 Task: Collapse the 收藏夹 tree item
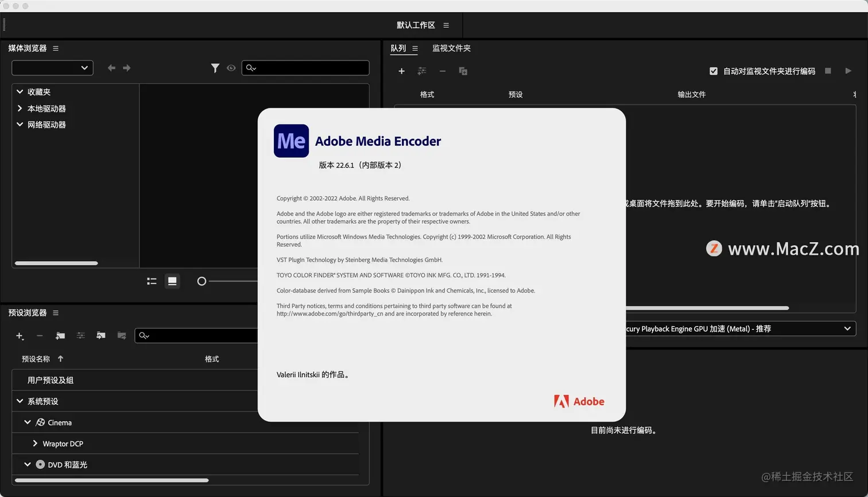tap(20, 92)
